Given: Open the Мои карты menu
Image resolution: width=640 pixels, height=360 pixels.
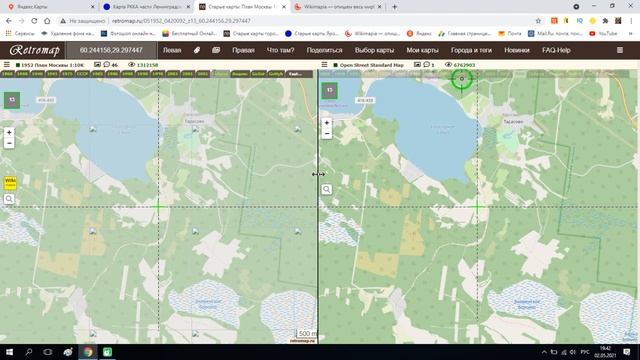Looking at the screenshot, I should pyautogui.click(x=422, y=50).
